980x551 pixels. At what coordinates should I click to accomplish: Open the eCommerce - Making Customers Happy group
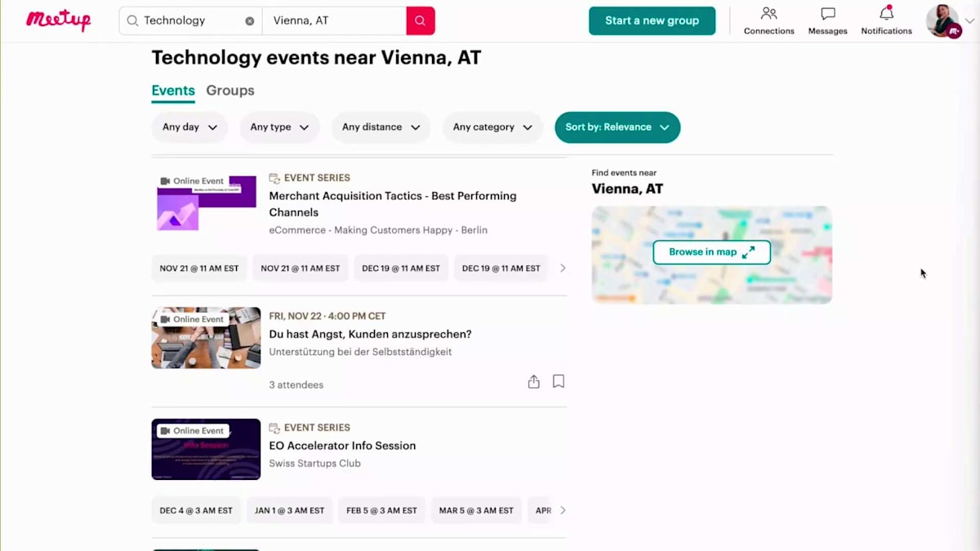point(378,230)
